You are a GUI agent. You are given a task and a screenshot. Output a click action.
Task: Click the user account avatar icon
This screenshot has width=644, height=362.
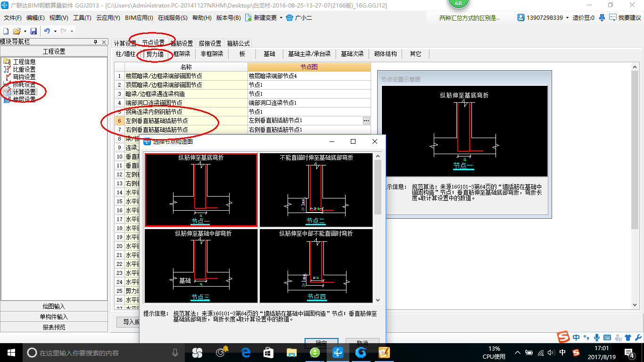point(521,17)
